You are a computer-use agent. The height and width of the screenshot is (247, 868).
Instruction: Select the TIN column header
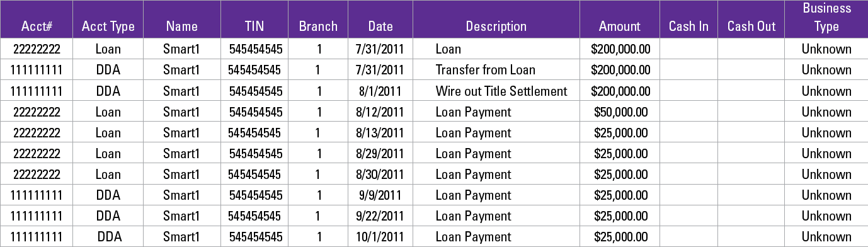[x=254, y=26]
